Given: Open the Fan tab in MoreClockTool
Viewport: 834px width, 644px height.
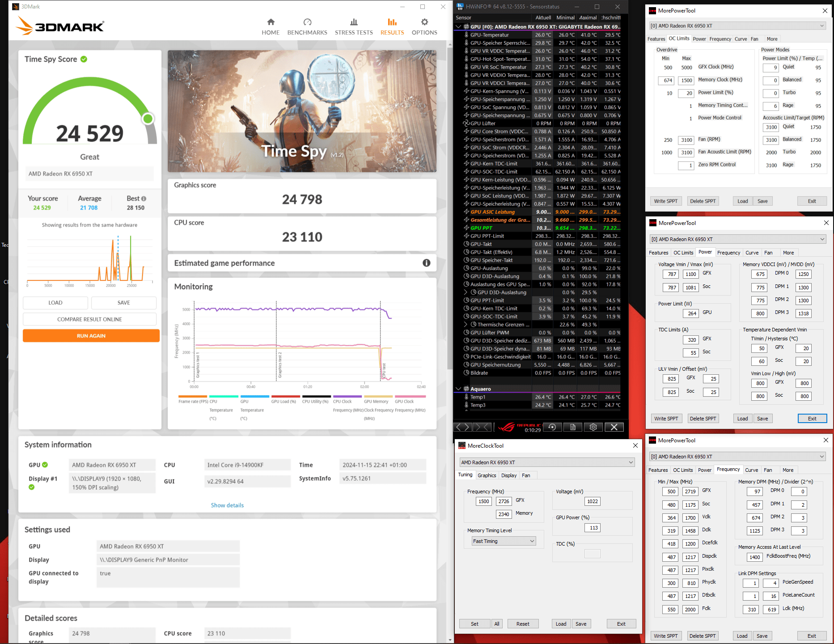Looking at the screenshot, I should (x=526, y=475).
